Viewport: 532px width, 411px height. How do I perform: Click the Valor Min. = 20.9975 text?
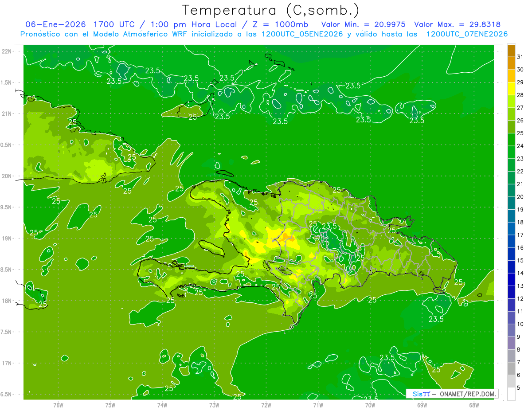[365, 24]
